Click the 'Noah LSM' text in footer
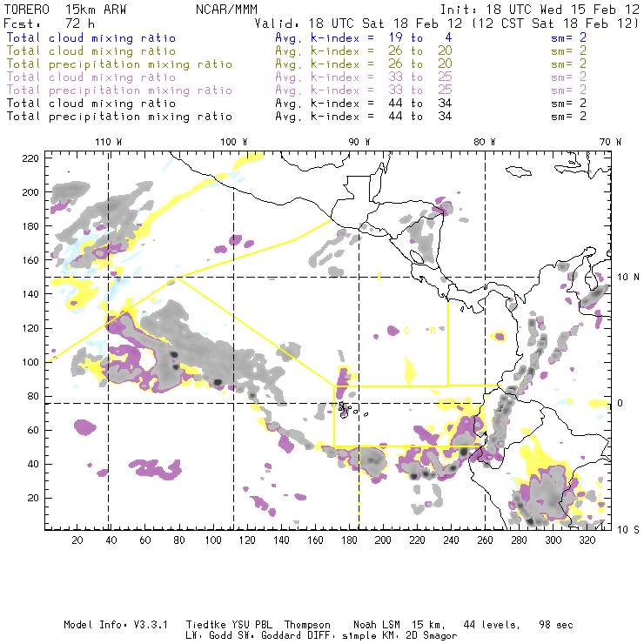 coord(377,625)
